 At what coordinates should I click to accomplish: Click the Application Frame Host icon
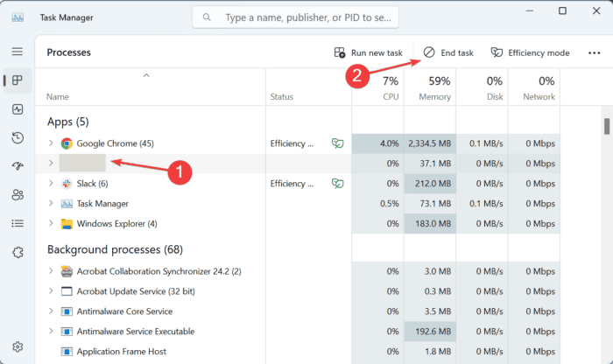tap(67, 352)
